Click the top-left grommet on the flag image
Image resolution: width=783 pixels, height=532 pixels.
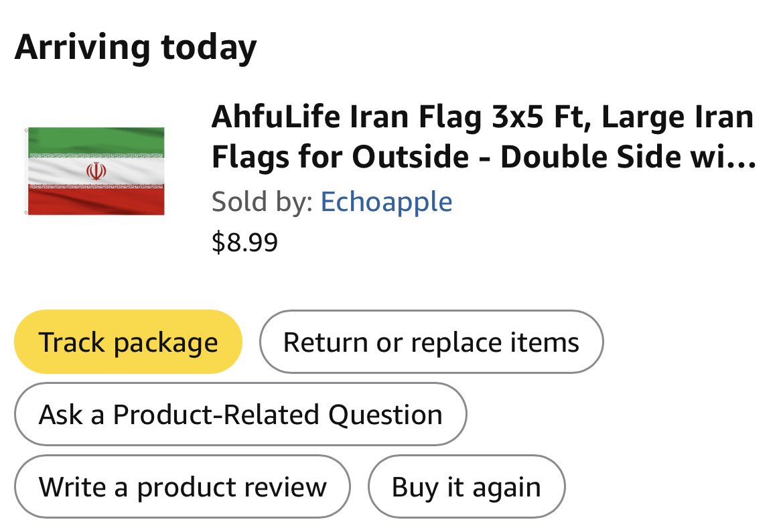tap(26, 130)
